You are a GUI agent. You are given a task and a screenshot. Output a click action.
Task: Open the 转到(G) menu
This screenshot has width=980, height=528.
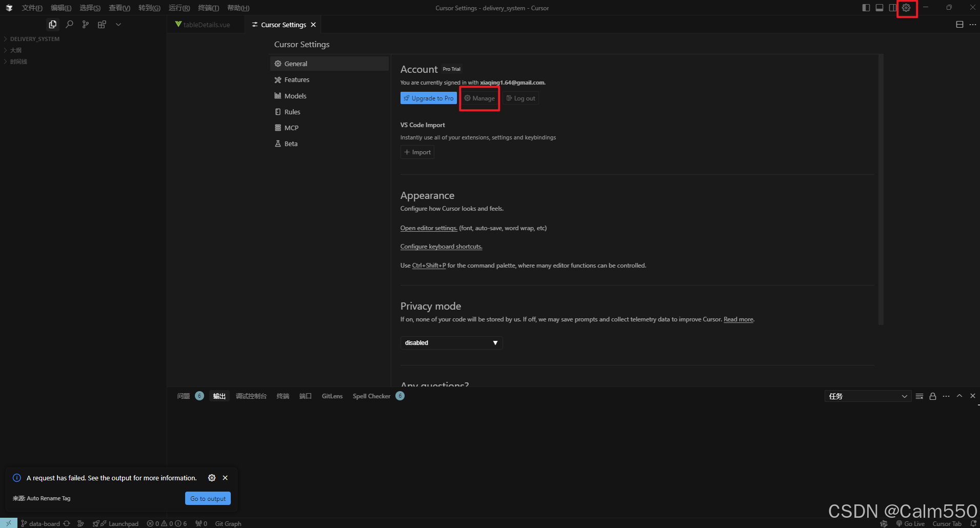pyautogui.click(x=149, y=8)
